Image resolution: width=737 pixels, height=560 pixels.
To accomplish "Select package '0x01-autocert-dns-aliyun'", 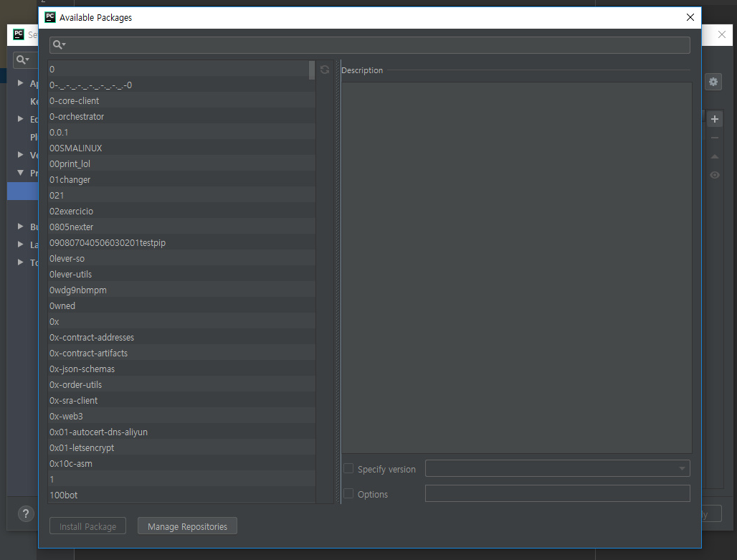I will 181,432.
